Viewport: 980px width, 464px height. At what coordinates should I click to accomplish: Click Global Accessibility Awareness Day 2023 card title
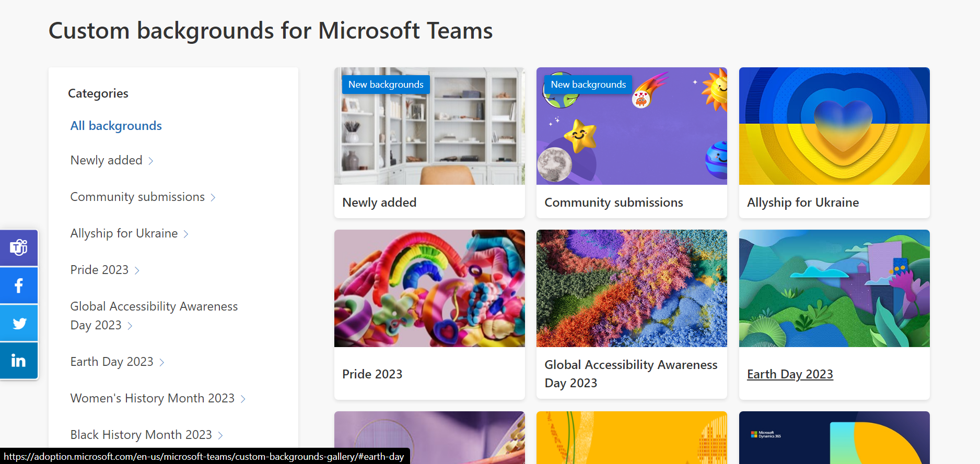tap(631, 374)
